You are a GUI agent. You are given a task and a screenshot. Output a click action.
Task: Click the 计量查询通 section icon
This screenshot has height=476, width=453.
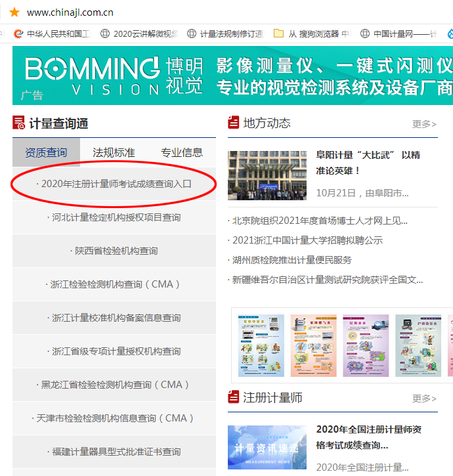pos(18,123)
